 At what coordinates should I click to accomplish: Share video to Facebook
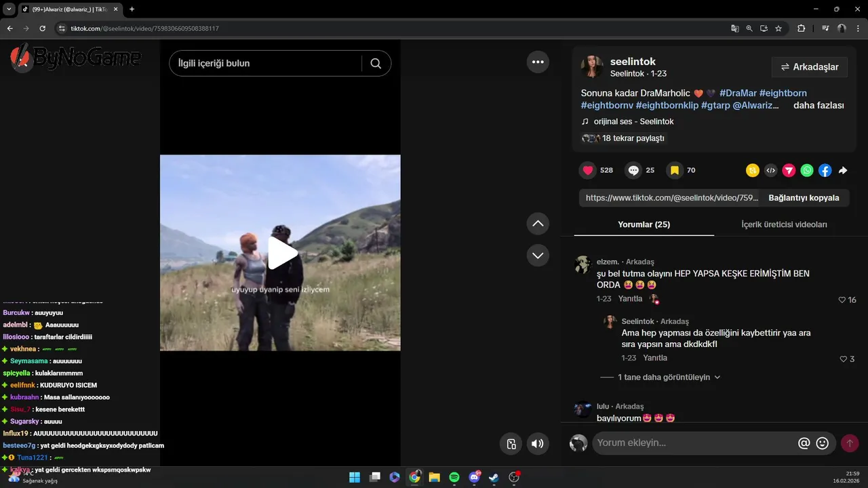(x=825, y=171)
